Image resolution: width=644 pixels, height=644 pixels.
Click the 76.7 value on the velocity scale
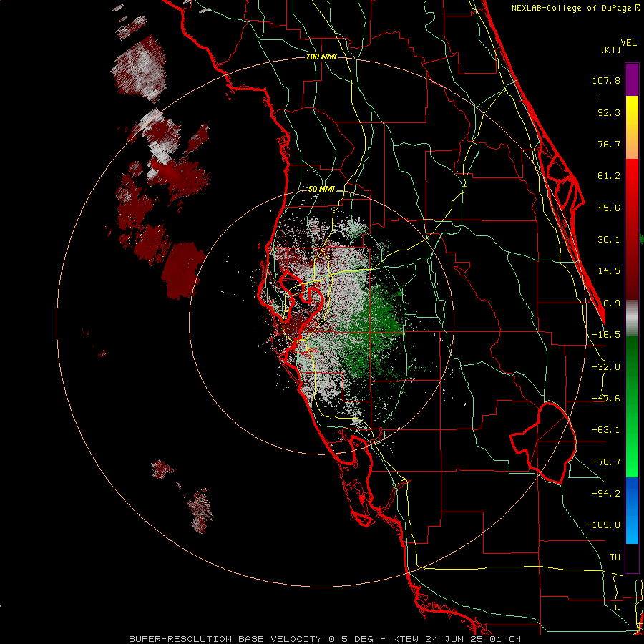[x=609, y=144]
